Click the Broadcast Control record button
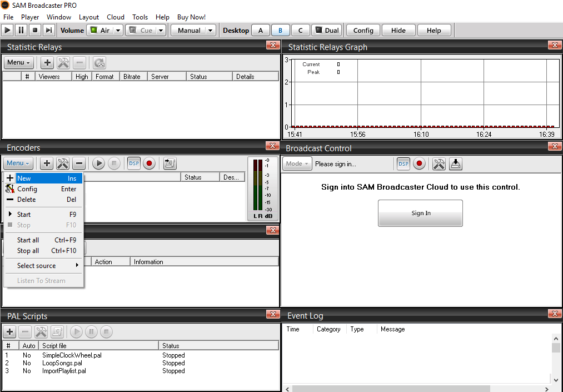Viewport: 563px width, 392px height. click(x=419, y=164)
